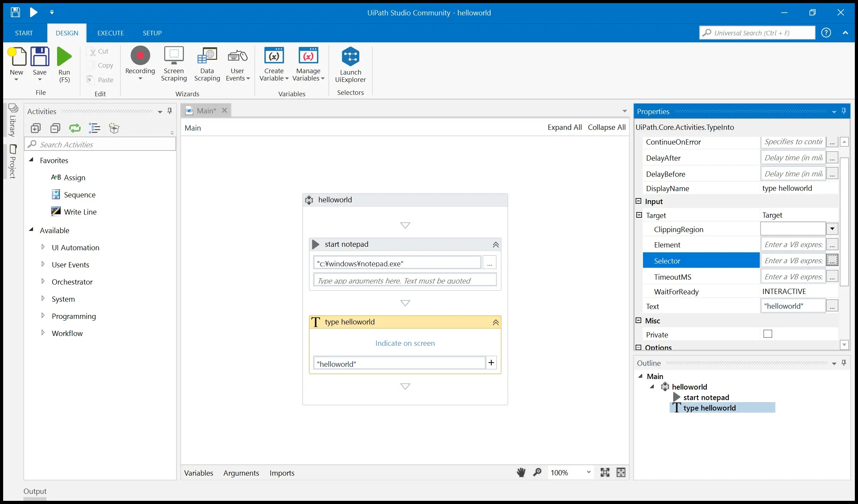Click the Recording wizard icon
This screenshot has width=858, height=504.
tap(140, 56)
